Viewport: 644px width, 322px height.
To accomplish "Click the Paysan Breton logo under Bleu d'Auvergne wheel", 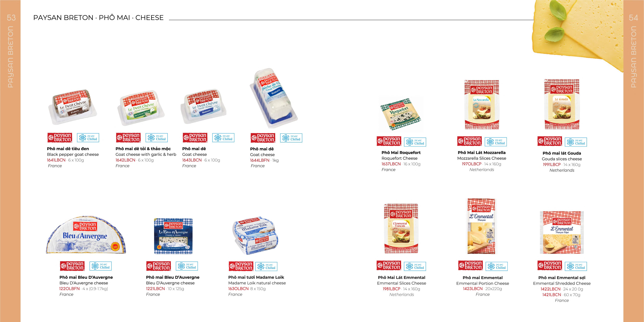I will (x=72, y=266).
